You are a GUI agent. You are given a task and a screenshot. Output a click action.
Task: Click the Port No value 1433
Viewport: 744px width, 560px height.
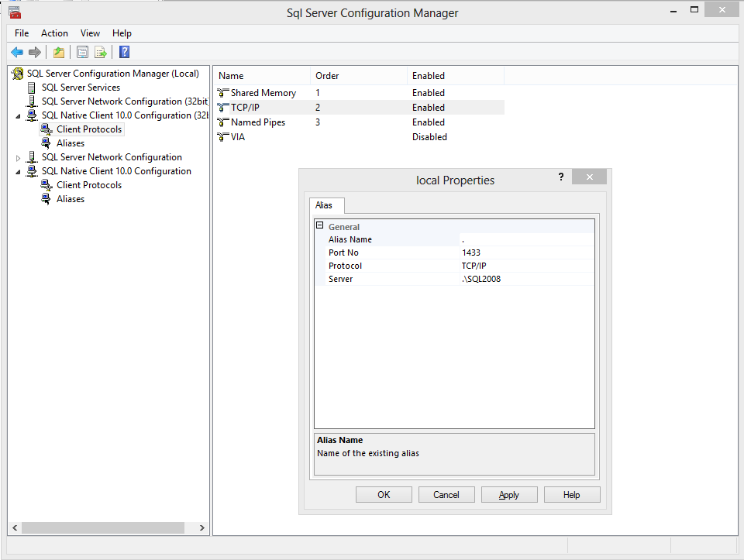[471, 253]
